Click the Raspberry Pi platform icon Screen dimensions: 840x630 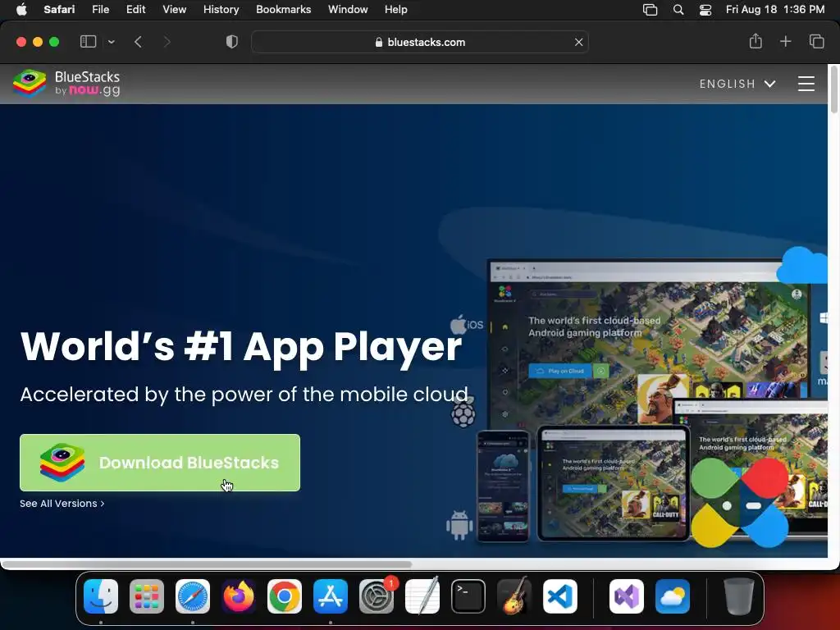(463, 413)
